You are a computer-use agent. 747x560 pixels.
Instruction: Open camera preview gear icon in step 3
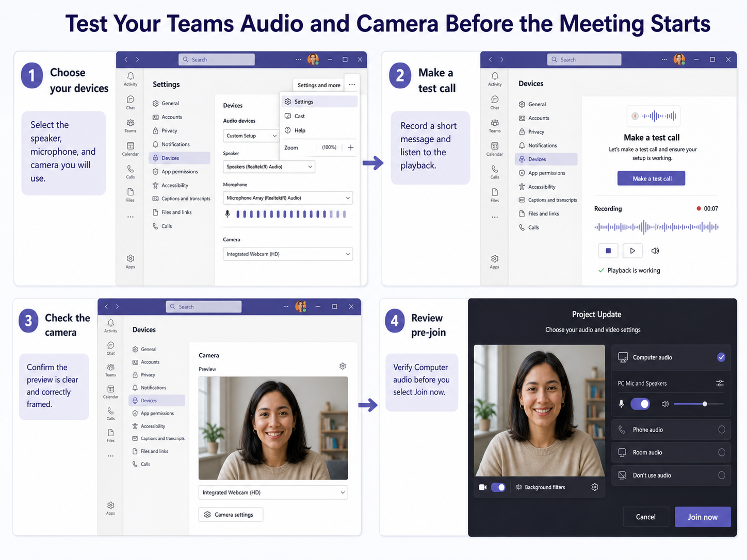(x=343, y=366)
